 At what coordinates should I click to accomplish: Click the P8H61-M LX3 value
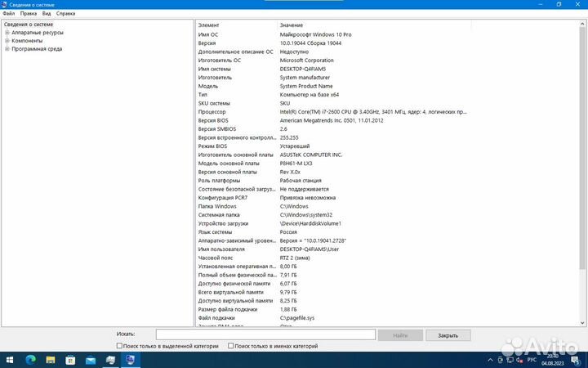296,164
